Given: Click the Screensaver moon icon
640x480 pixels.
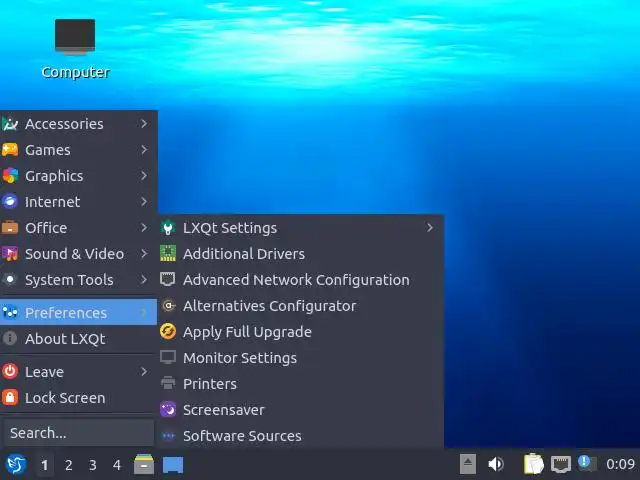Looking at the screenshot, I should click(x=168, y=410).
